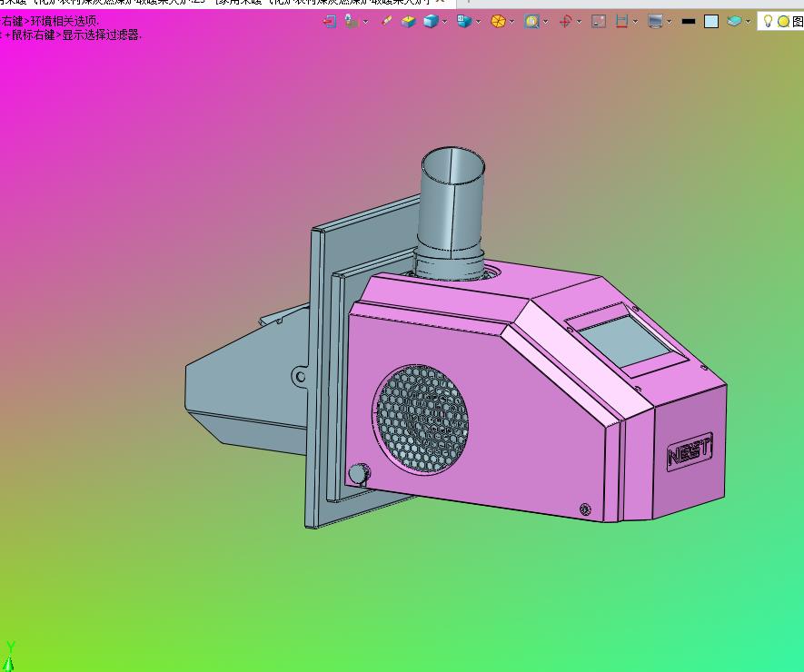This screenshot has width=804, height=672.
Task: Expand the blue cube dropdown arrow
Action: (x=444, y=22)
